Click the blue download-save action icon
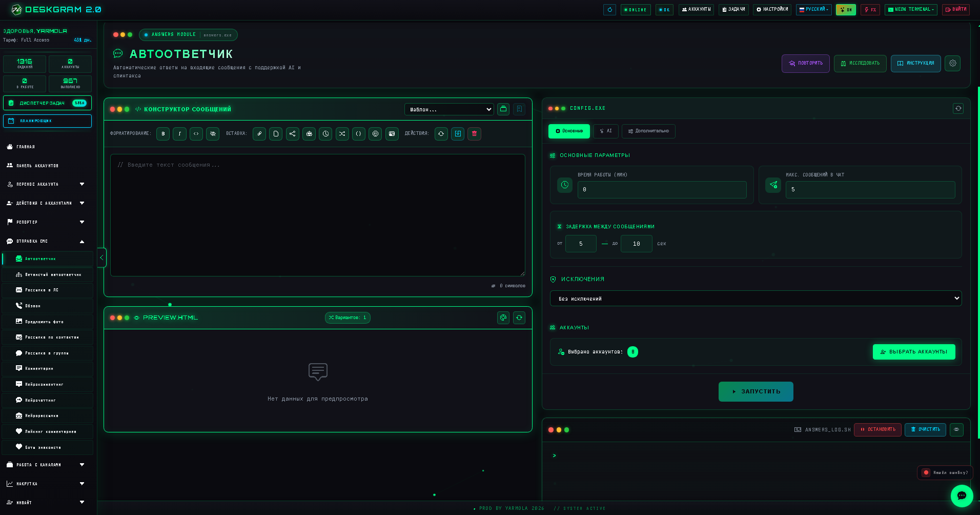Screen dimensions: 980x515 (458, 134)
